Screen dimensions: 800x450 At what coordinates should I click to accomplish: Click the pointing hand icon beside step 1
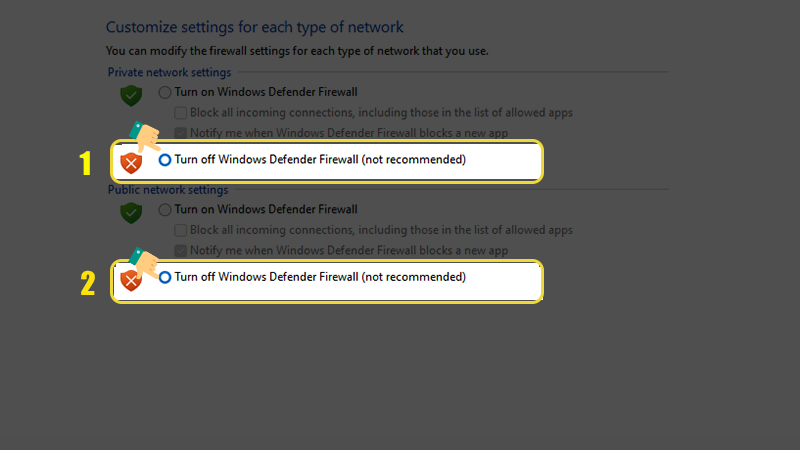point(146,138)
